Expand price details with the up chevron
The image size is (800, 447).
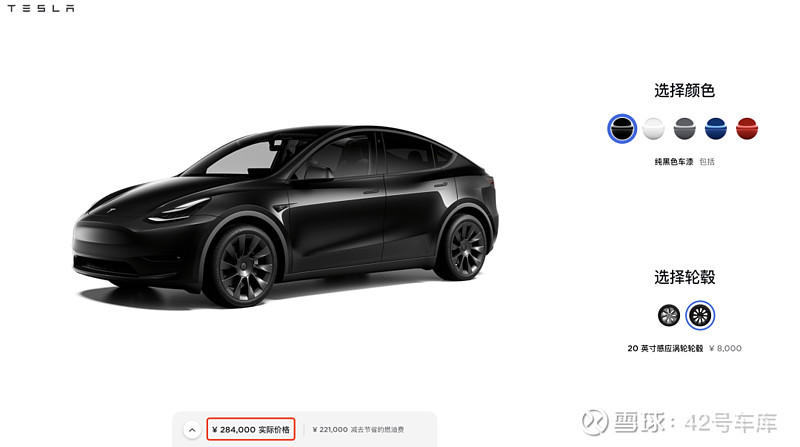[192, 430]
